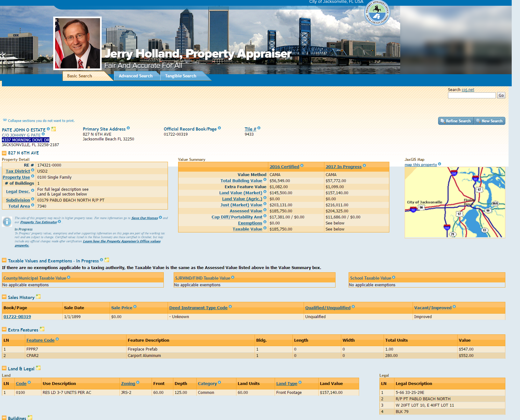Click info icon next to Property Use
Viewport: 520px width, 420px height.
tap(32, 176)
